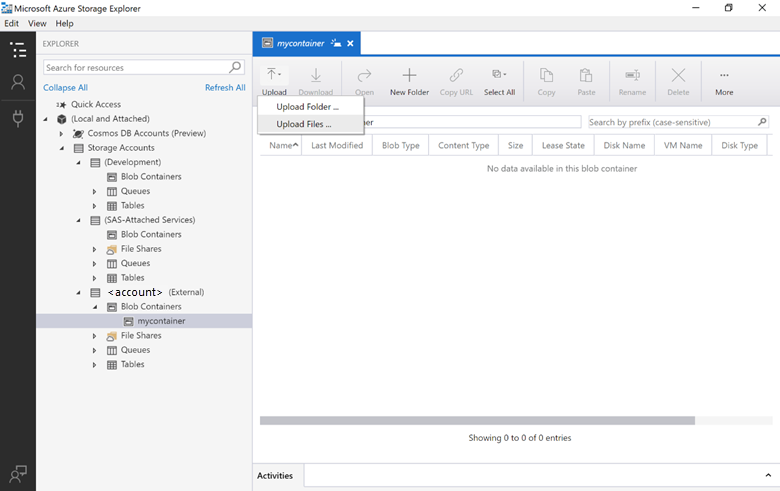
Task: Click the Search for resources field
Action: (x=136, y=68)
